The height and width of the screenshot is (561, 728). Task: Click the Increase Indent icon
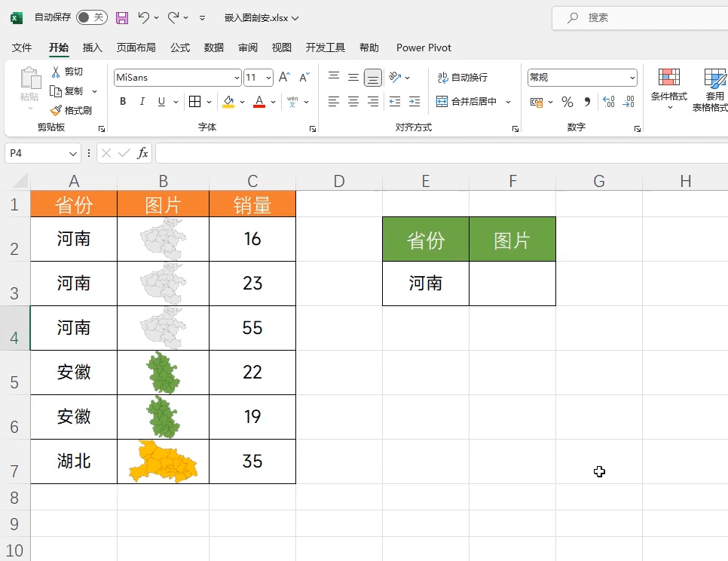click(x=414, y=102)
